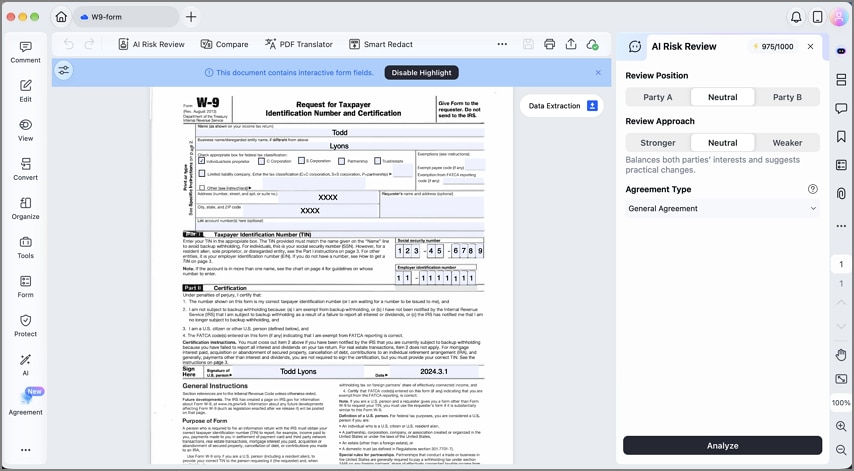
Task: Share the document with the upload icon
Action: pos(571,45)
